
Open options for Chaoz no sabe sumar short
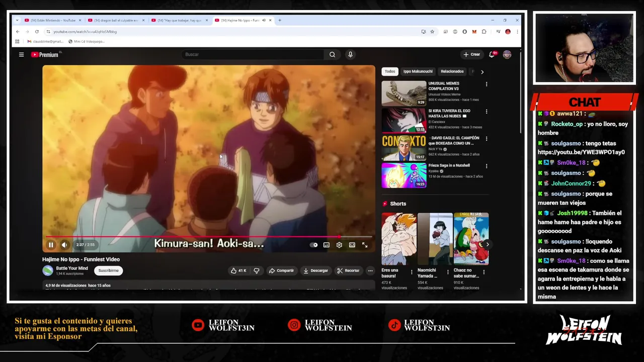[x=484, y=272]
